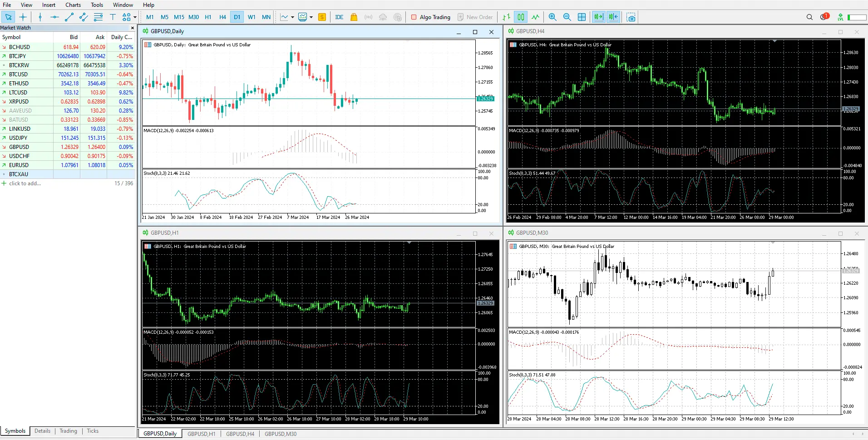
Task: Zoom in on the active chart
Action: (553, 17)
